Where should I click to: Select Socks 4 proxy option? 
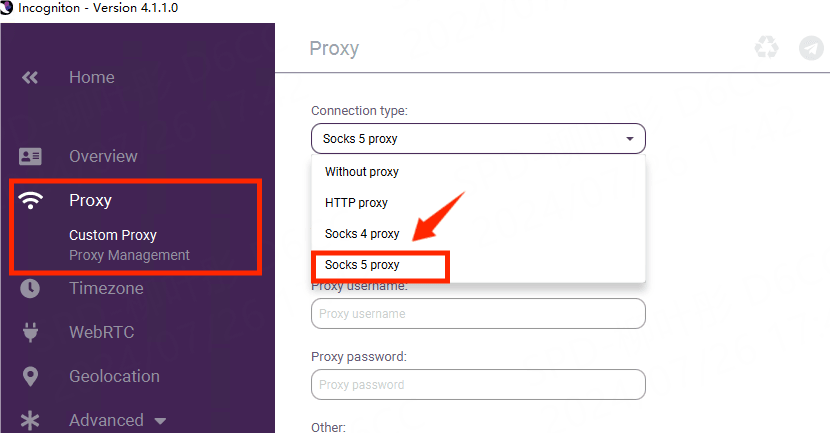[x=362, y=234]
